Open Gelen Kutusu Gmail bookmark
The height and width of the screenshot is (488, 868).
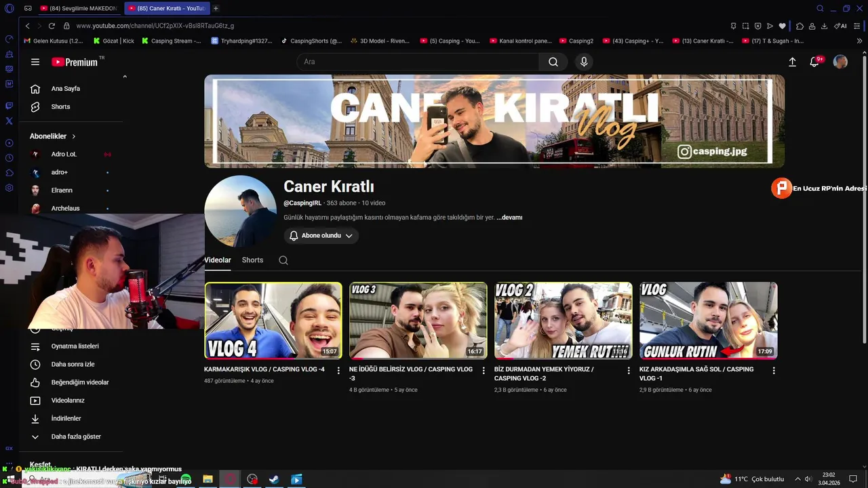click(54, 41)
